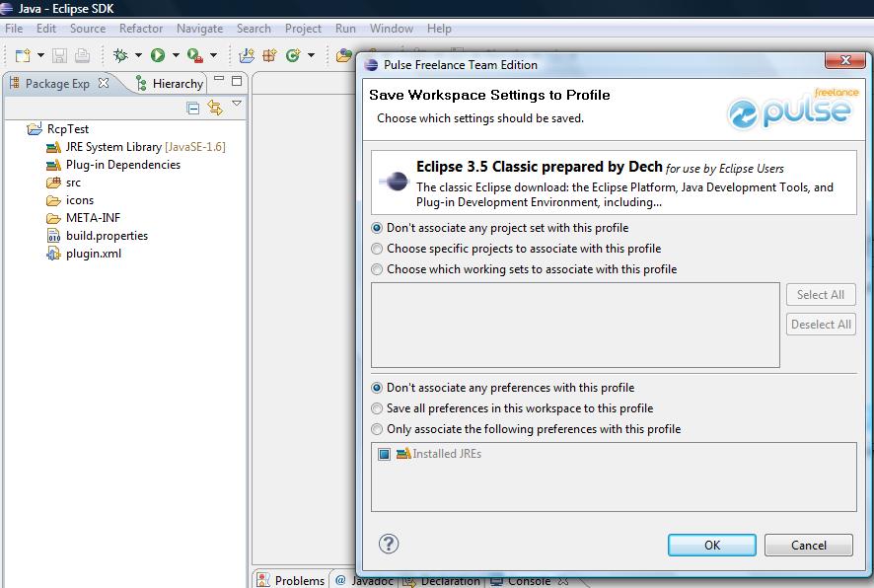Viewport: 874px width, 588px height.
Task: Cancel the Save Workspace Settings dialog
Action: (x=808, y=546)
